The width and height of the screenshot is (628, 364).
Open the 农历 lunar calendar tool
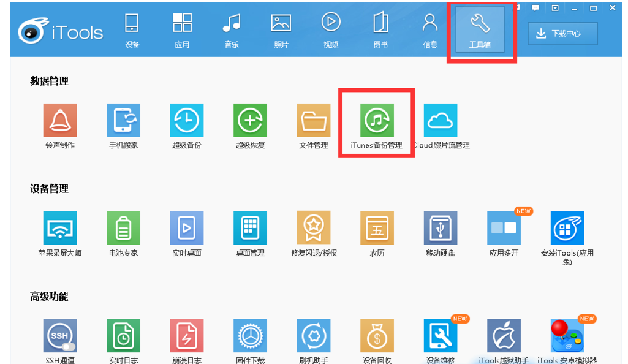377,228
